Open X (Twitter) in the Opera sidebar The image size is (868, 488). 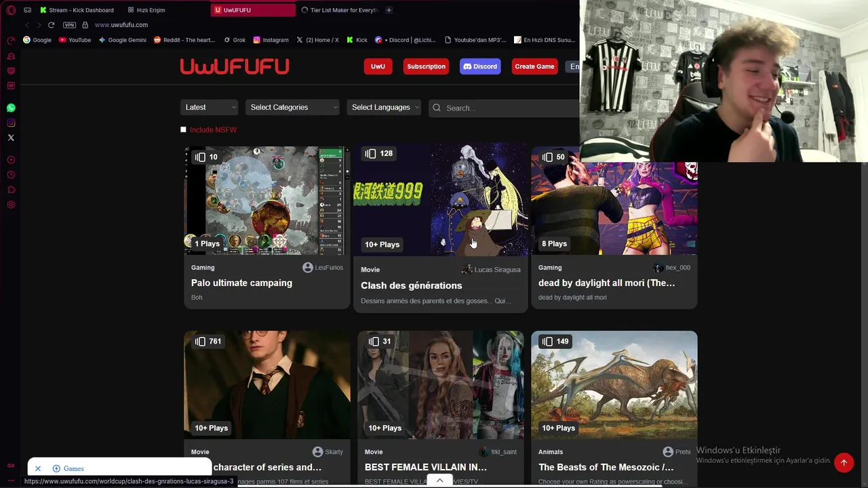[x=11, y=138]
